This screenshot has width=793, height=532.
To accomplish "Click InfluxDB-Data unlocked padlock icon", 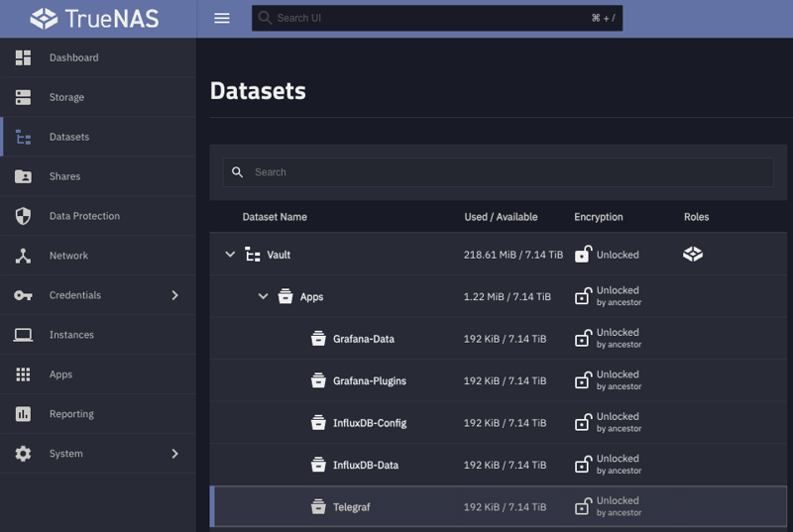I will click(x=583, y=465).
